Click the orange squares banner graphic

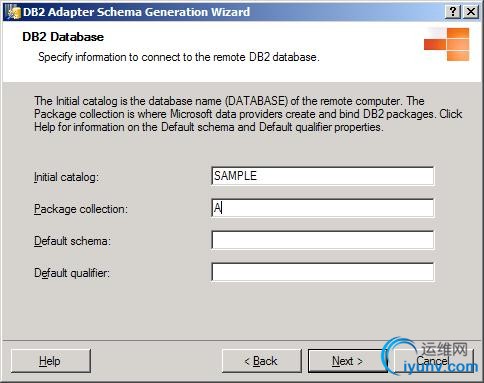(x=446, y=44)
